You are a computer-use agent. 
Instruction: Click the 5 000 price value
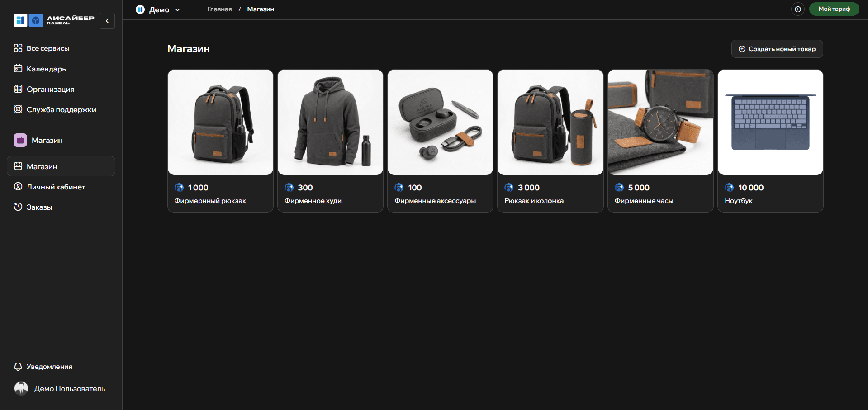click(x=639, y=188)
